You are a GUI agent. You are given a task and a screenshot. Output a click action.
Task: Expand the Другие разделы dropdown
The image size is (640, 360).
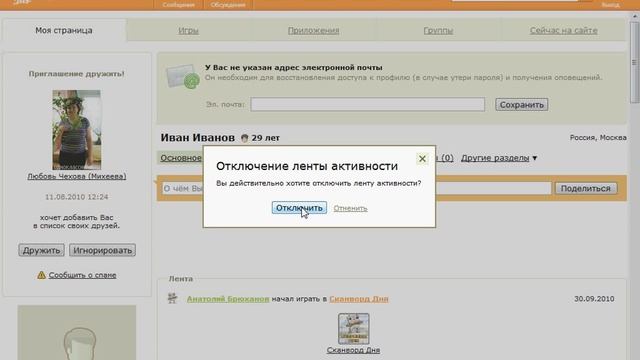click(499, 158)
